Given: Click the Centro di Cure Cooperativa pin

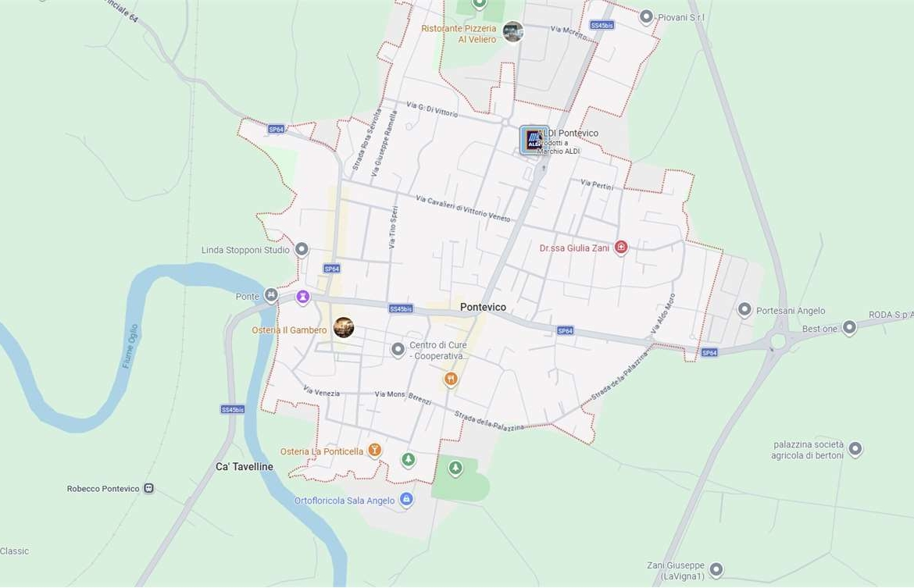Looking at the screenshot, I should pos(398,349).
